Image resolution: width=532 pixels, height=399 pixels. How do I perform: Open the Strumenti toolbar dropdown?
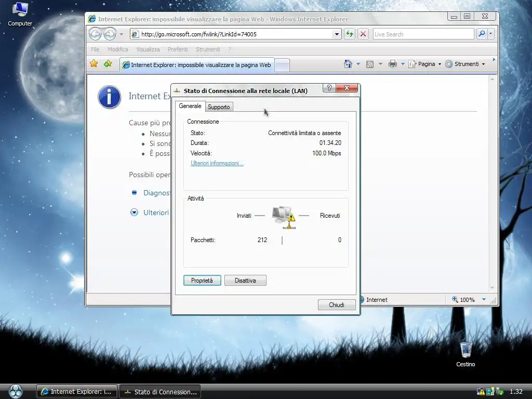465,64
